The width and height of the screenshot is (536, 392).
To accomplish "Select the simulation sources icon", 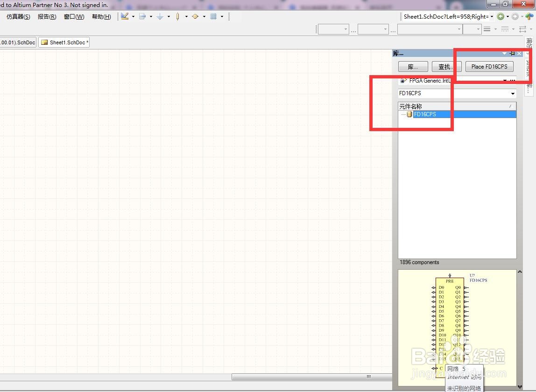I will pos(195,16).
